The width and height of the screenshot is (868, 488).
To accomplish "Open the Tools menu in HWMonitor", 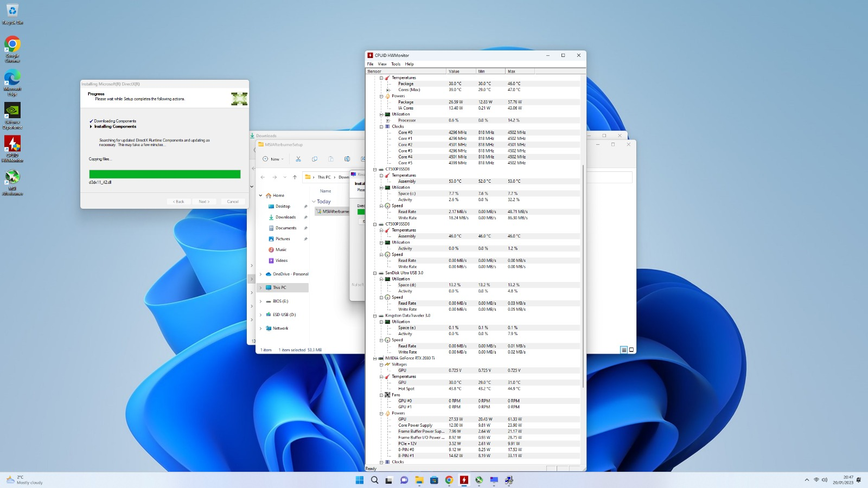I will tap(396, 64).
